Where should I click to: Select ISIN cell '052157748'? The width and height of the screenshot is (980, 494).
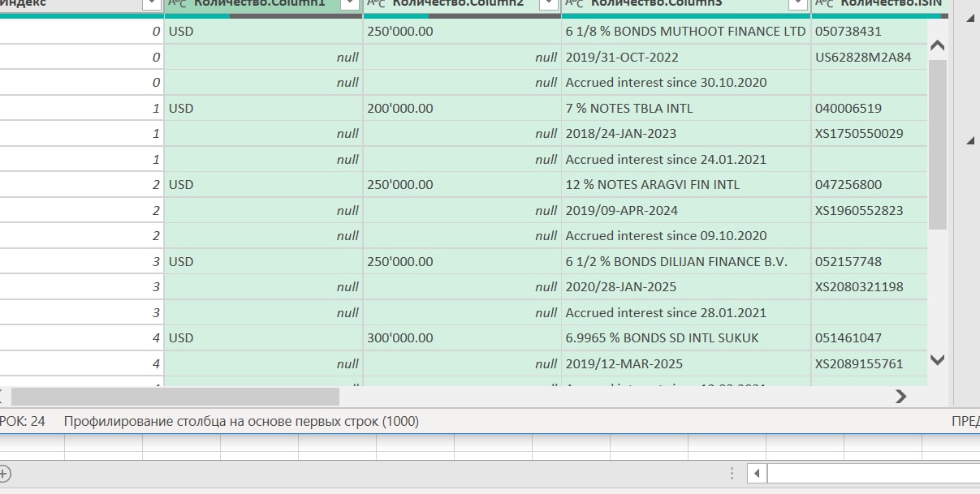[x=869, y=262]
